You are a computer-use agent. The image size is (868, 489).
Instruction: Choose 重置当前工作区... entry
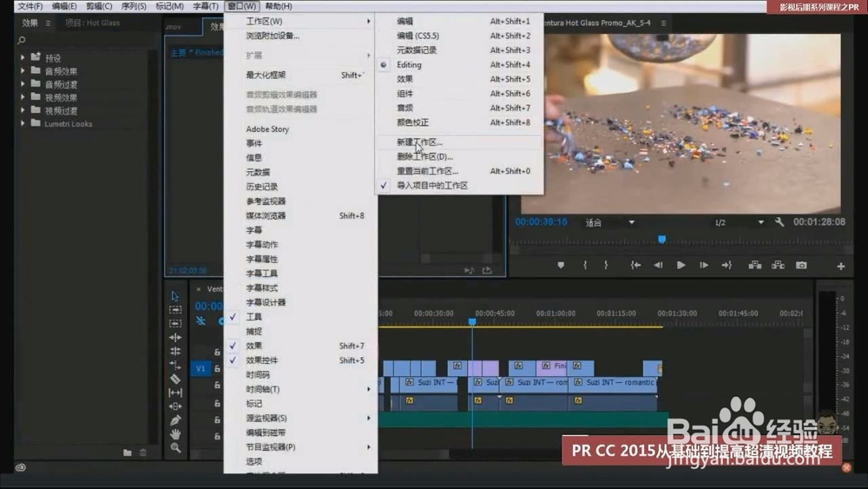click(x=459, y=171)
